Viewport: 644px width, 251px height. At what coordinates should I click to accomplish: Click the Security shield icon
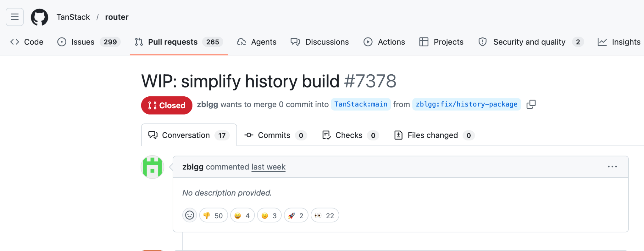[x=483, y=42]
